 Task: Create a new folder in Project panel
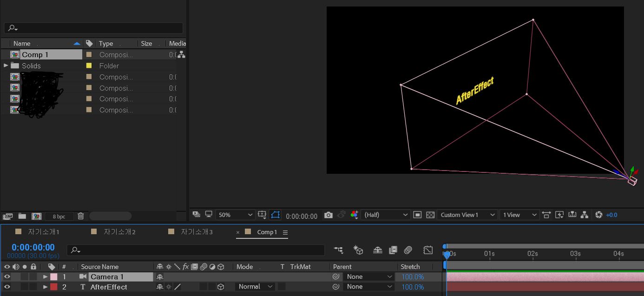(22, 216)
